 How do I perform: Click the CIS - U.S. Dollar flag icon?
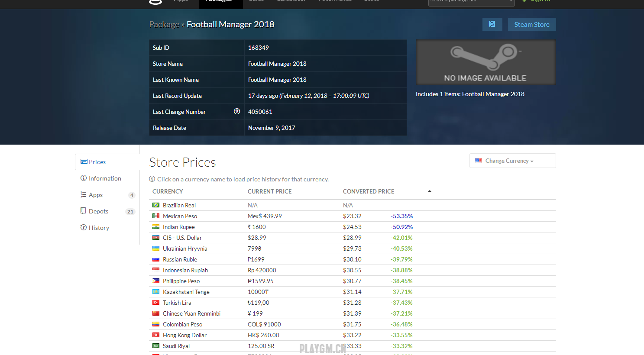pyautogui.click(x=156, y=238)
